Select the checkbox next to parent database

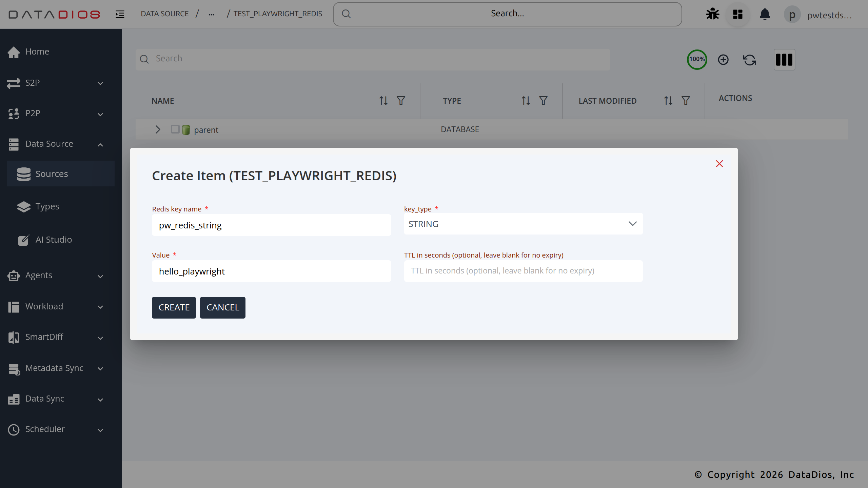pos(175,129)
